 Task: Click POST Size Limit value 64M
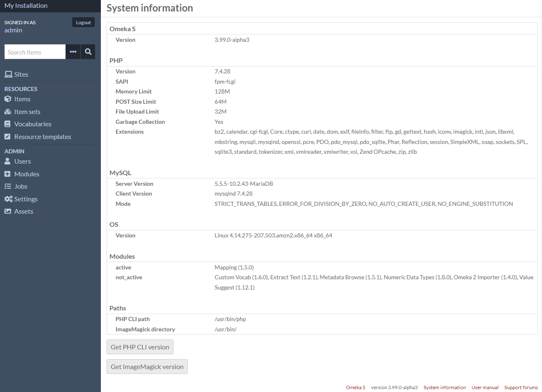click(220, 102)
